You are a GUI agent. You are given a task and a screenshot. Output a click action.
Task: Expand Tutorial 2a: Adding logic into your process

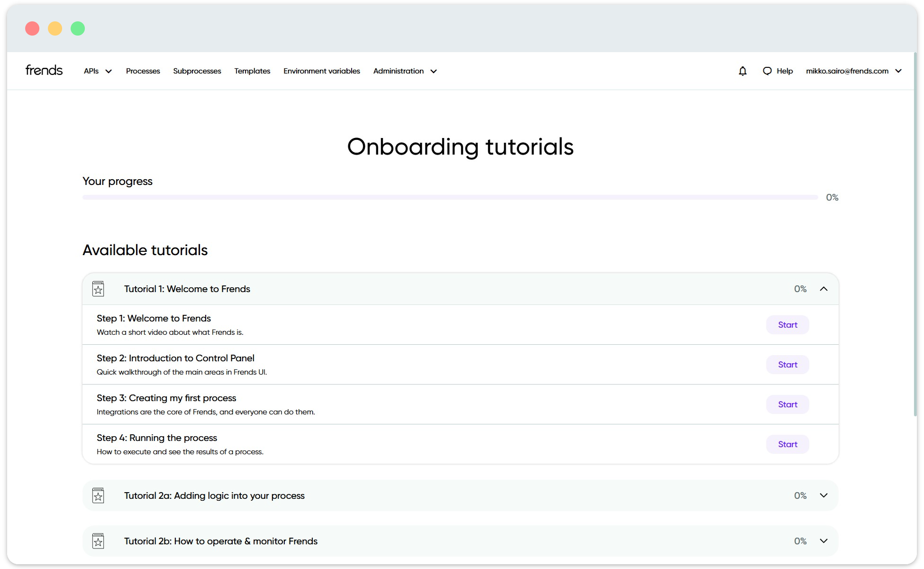tap(824, 495)
